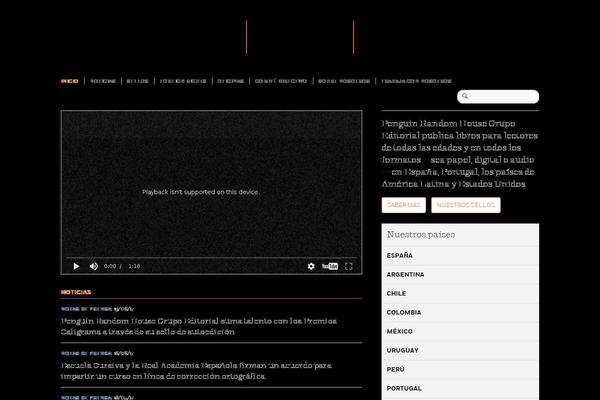Click the Noticias section heading
The height and width of the screenshot is (400, 600).
(76, 292)
